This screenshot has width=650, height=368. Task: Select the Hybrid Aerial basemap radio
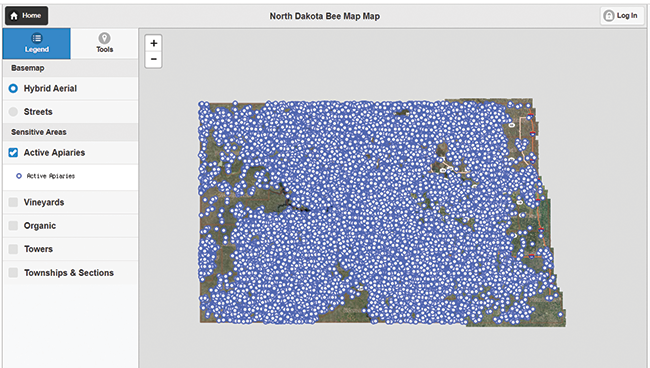click(x=13, y=88)
